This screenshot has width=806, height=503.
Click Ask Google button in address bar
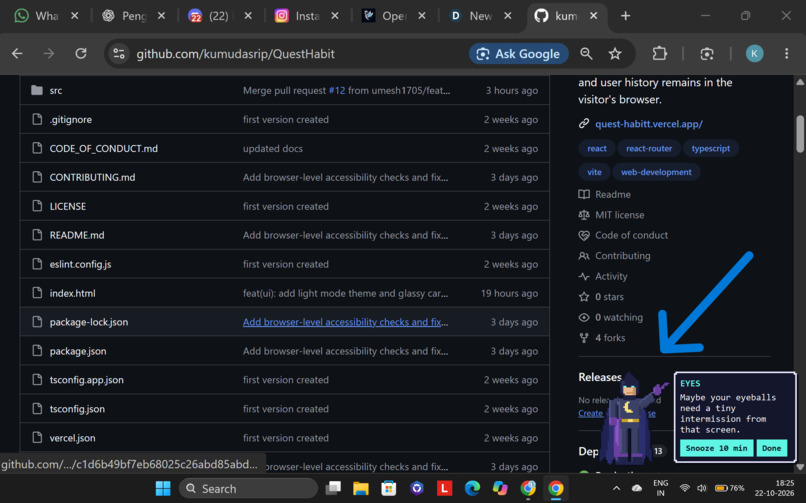click(x=518, y=53)
